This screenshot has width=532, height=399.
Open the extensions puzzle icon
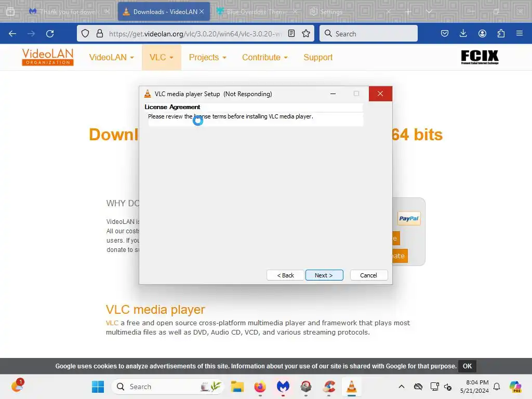coord(501,33)
